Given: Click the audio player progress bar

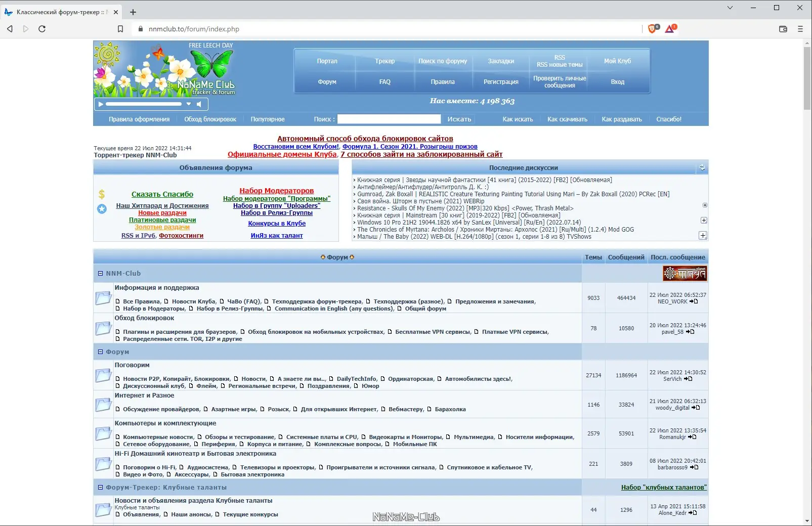Looking at the screenshot, I should 144,104.
